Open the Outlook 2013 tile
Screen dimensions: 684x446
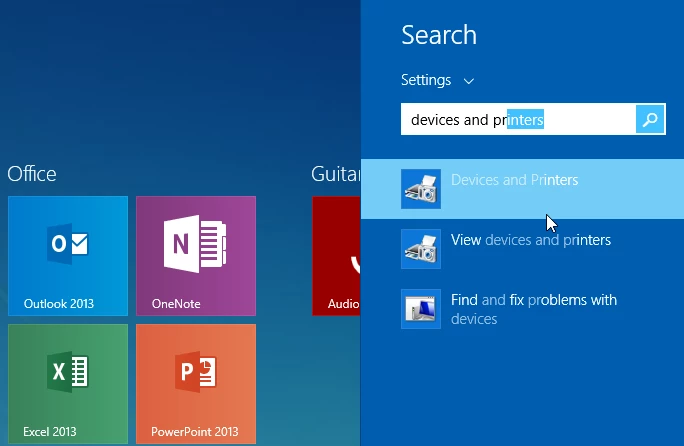(68, 256)
